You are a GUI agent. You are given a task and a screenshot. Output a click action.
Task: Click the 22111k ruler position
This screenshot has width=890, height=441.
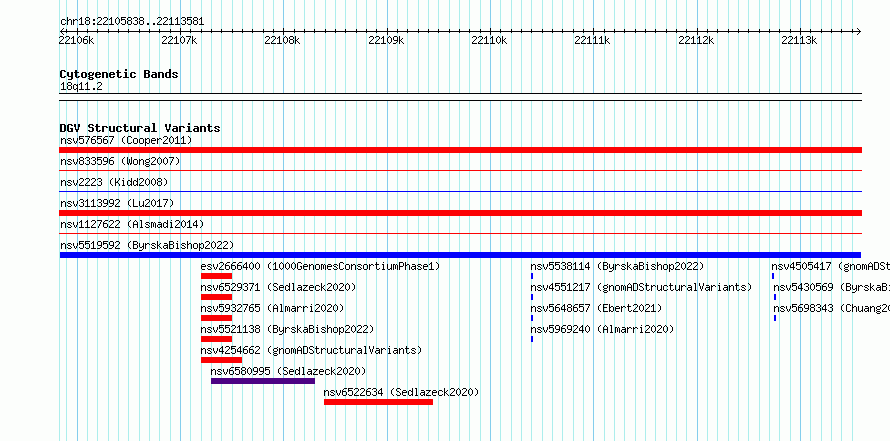(593, 40)
